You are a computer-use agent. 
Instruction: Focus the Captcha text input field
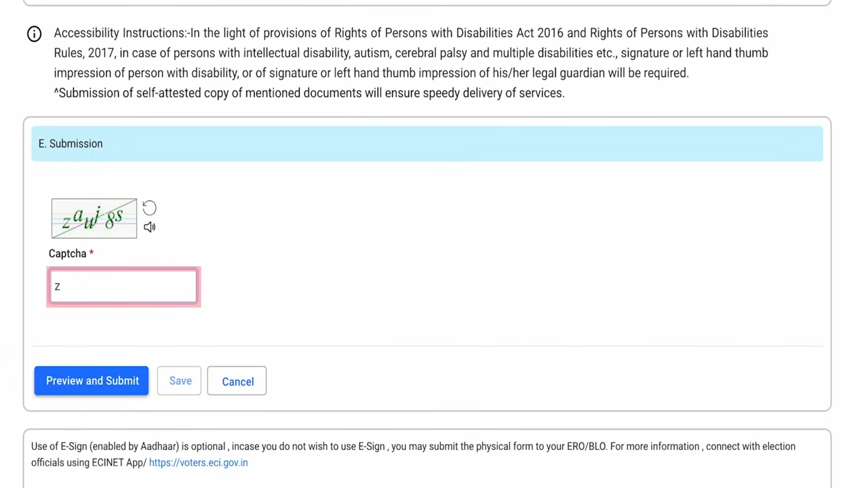point(123,287)
